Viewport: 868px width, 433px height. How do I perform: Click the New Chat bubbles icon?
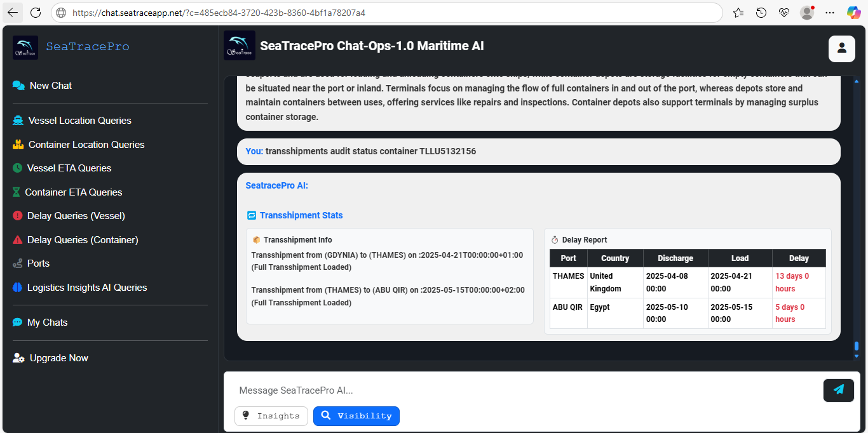(18, 86)
